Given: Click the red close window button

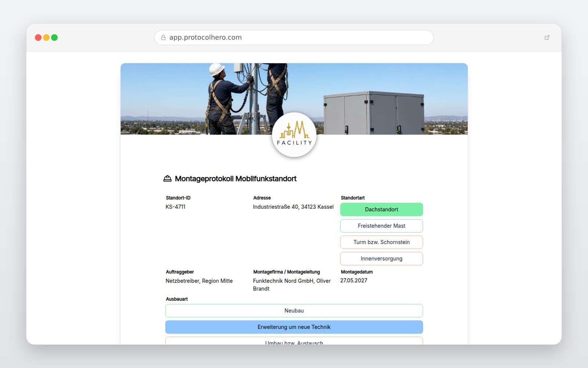Looking at the screenshot, I should pyautogui.click(x=38, y=38).
